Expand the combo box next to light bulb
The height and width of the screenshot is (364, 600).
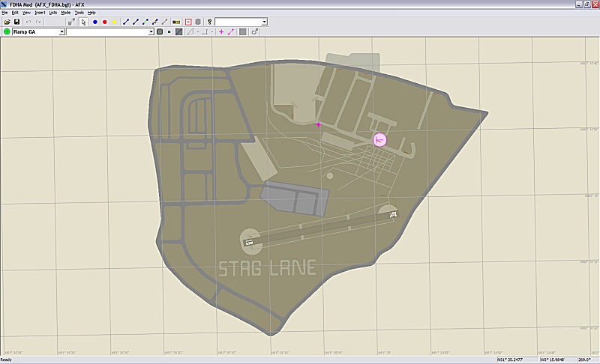click(x=264, y=22)
